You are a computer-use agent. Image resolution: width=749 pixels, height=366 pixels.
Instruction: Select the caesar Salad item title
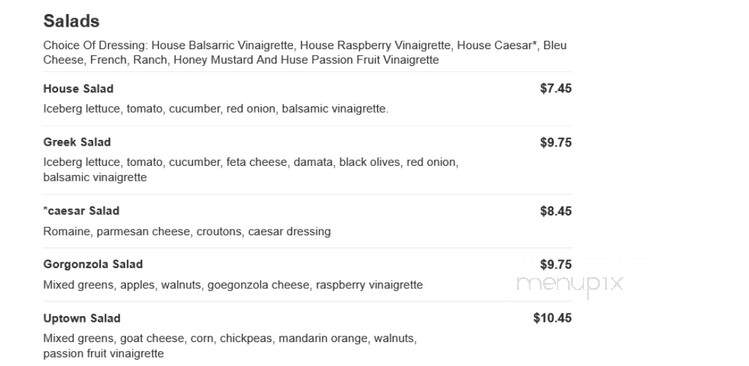[81, 211]
